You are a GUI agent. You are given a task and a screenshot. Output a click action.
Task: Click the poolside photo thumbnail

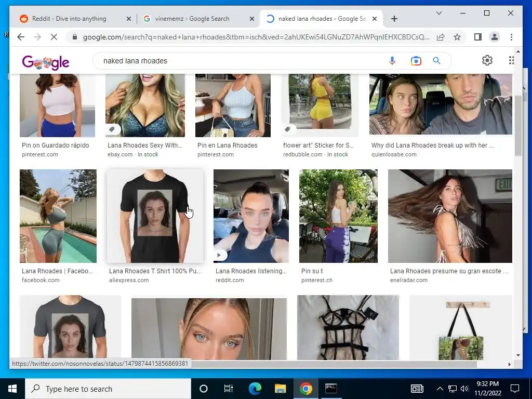coord(58,216)
